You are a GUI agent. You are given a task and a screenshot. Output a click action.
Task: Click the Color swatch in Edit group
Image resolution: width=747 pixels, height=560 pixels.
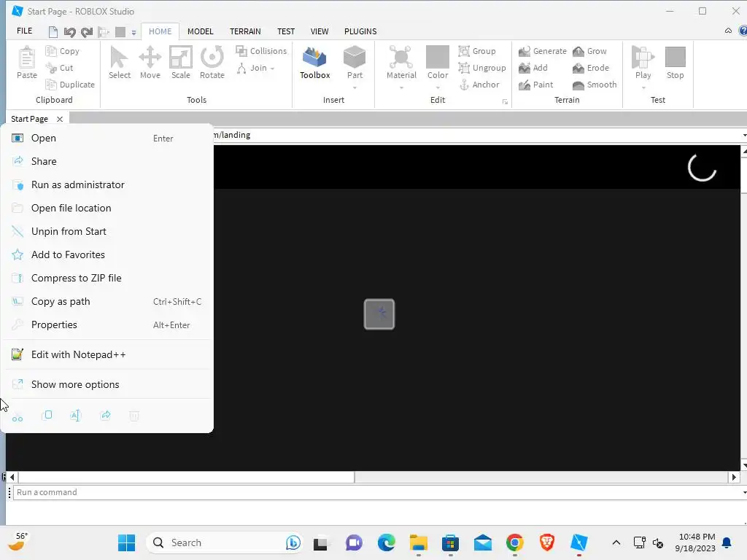point(438,57)
